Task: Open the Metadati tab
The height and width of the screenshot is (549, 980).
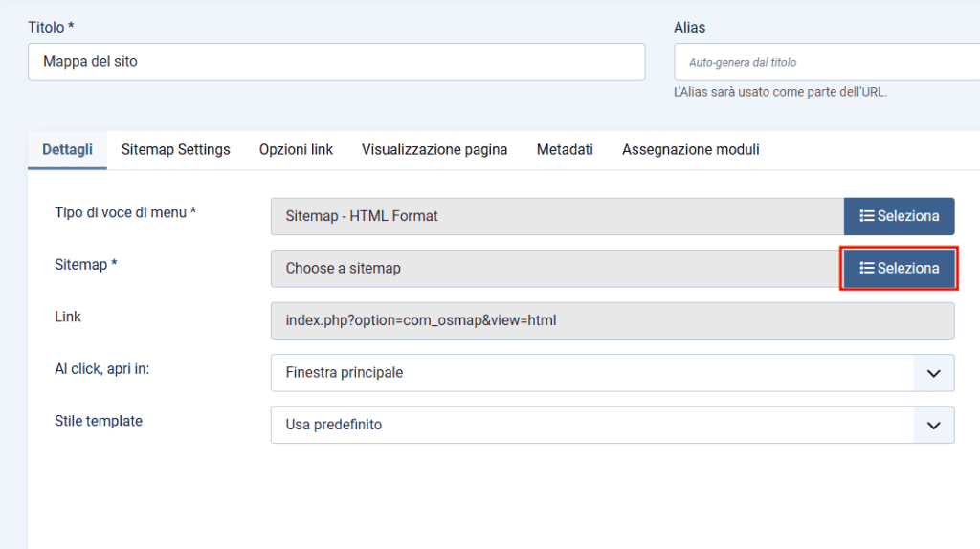Action: [x=565, y=150]
